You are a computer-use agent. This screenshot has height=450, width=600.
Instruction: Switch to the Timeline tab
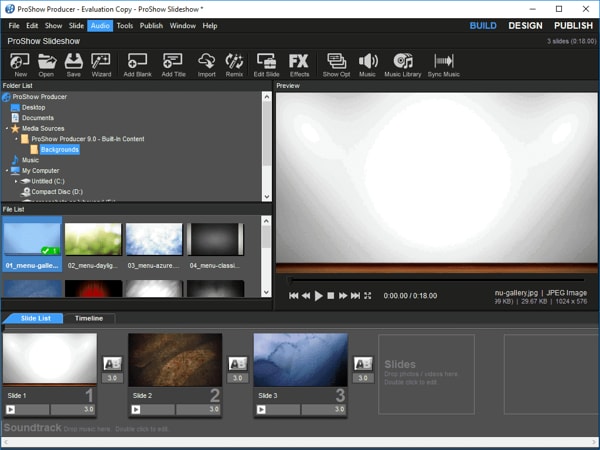pos(89,318)
